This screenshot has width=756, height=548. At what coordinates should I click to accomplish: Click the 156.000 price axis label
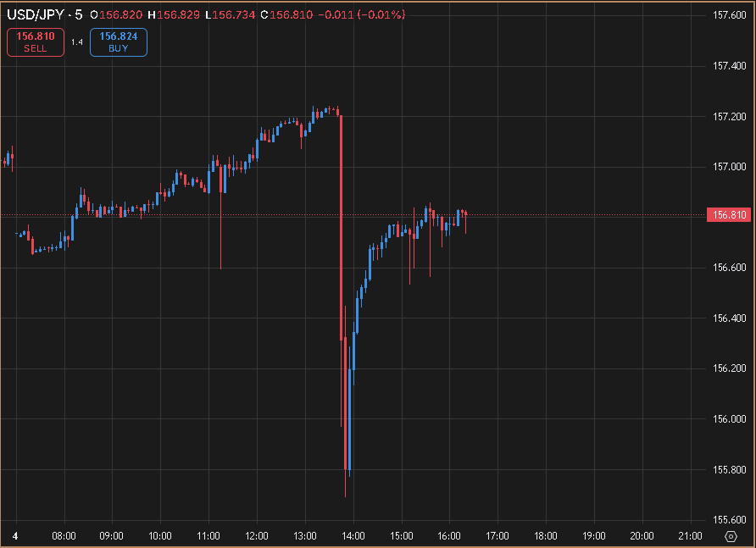(730, 419)
